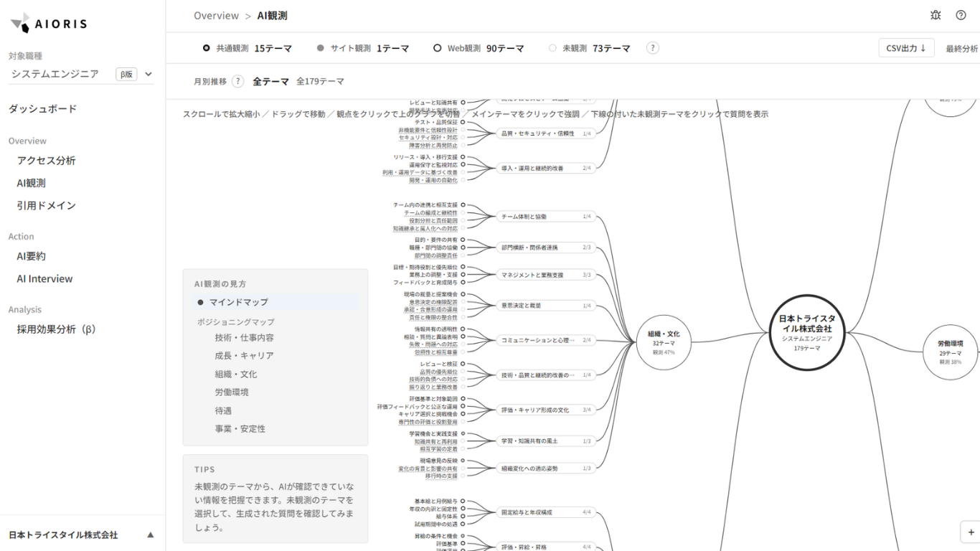Image resolution: width=980 pixels, height=551 pixels.
Task: Click the 評価・キャリア形成の文化 node
Action: pos(546,410)
